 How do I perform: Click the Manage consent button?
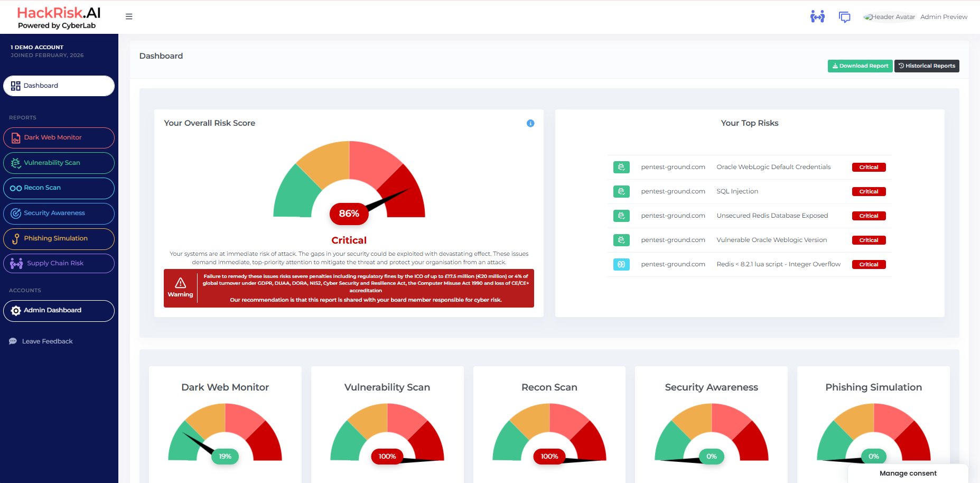pyautogui.click(x=908, y=473)
